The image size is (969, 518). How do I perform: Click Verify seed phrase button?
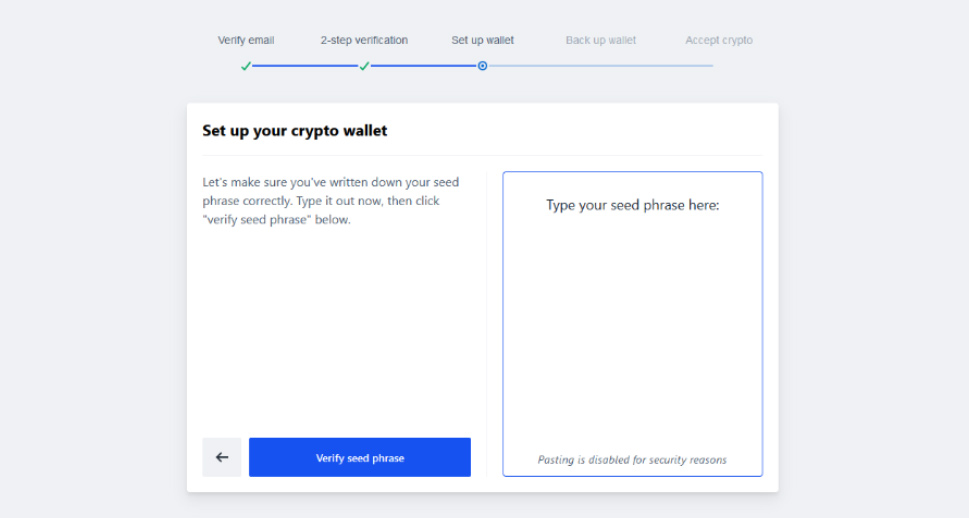click(x=360, y=457)
